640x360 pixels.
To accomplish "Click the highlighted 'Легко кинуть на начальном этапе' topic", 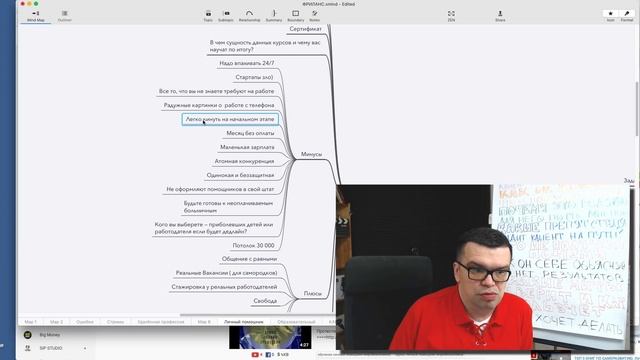I will coord(230,119).
